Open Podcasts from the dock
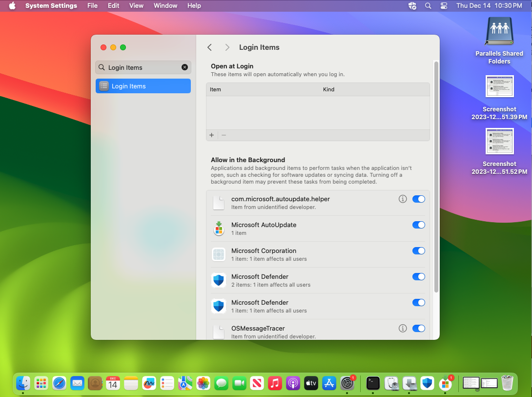The width and height of the screenshot is (532, 397). pos(293,383)
